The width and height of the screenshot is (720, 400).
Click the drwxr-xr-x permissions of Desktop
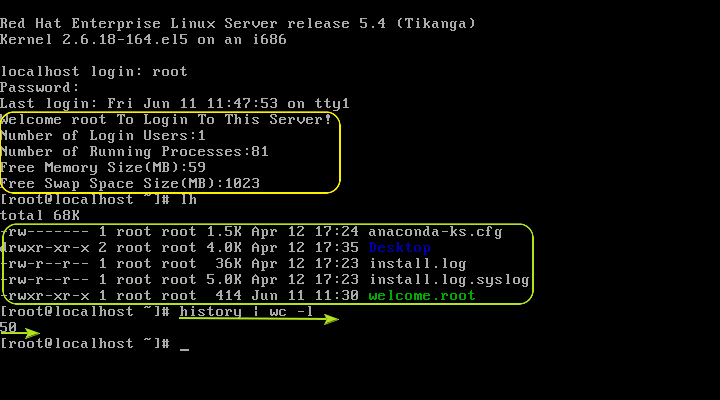(x=45, y=248)
